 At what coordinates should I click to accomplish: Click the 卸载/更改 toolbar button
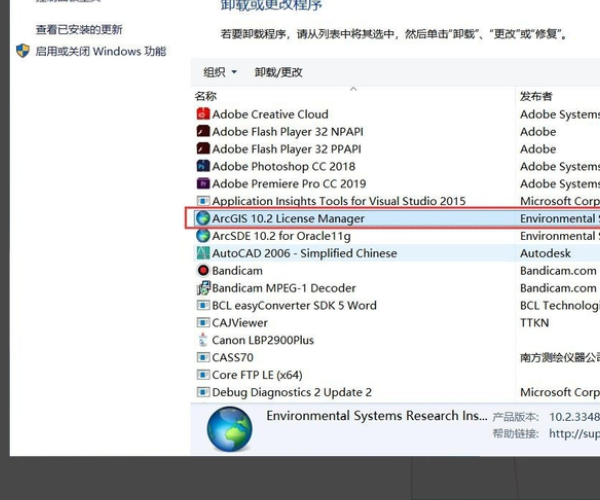click(278, 72)
